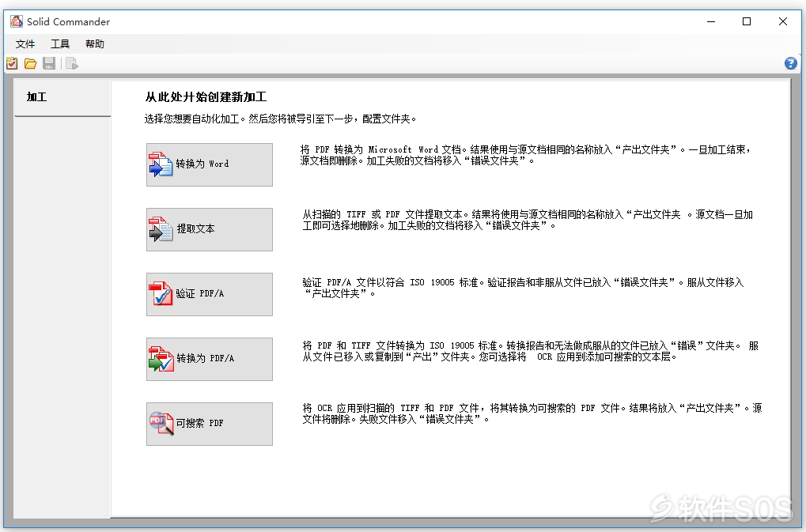Viewport: 806px width, 532px height.
Task: Minimize the Solid Commander window
Action: coord(711,21)
